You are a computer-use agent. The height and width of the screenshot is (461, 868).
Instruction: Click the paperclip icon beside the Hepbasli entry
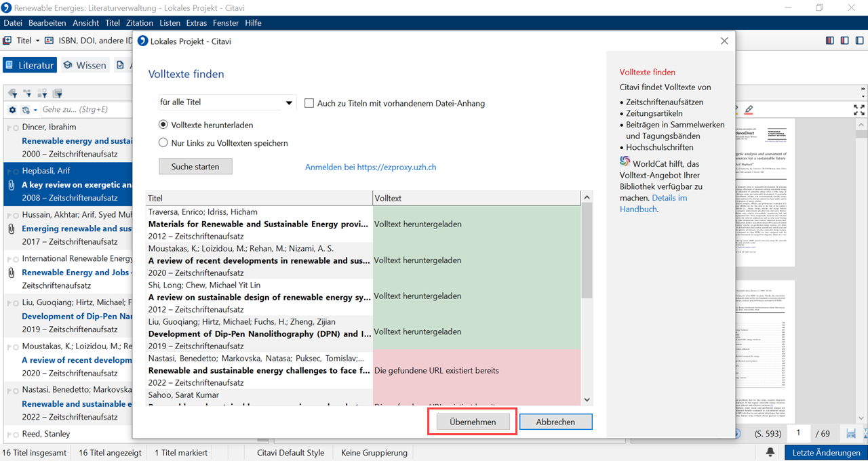pyautogui.click(x=11, y=184)
